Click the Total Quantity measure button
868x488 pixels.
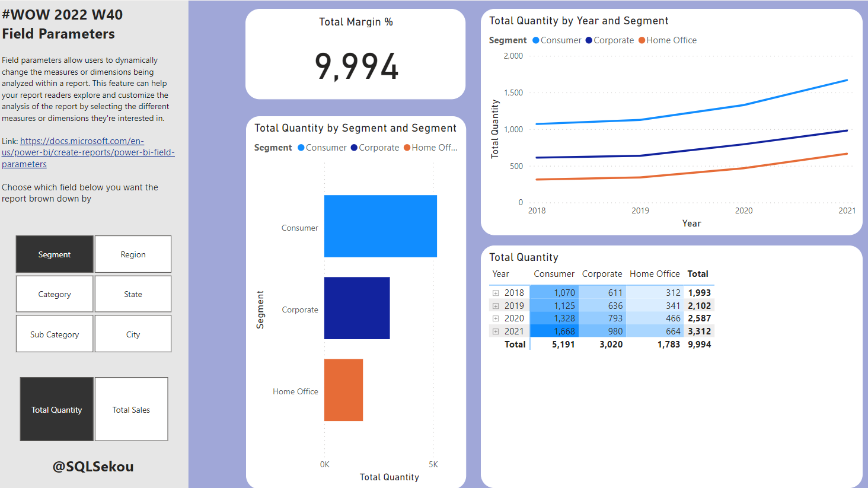57,410
